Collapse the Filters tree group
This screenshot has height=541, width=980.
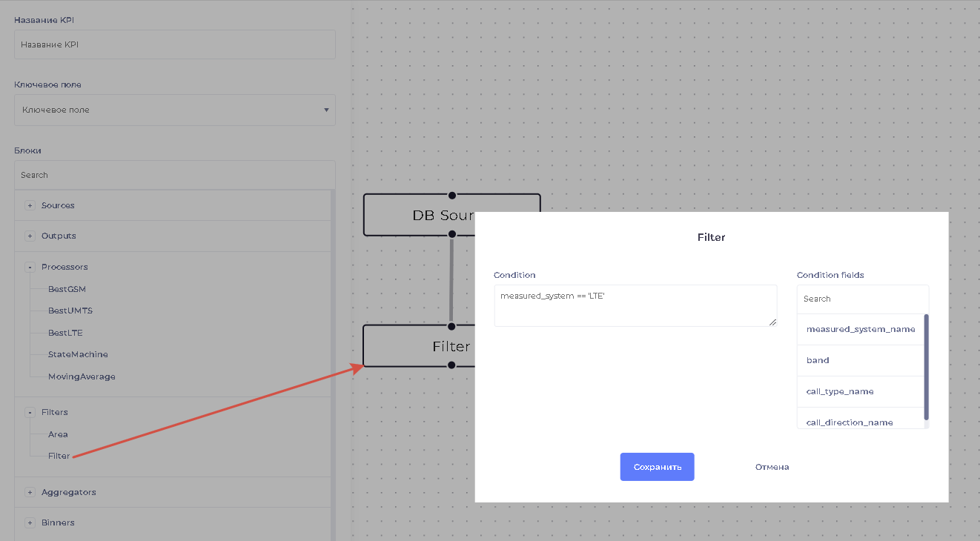(x=30, y=412)
